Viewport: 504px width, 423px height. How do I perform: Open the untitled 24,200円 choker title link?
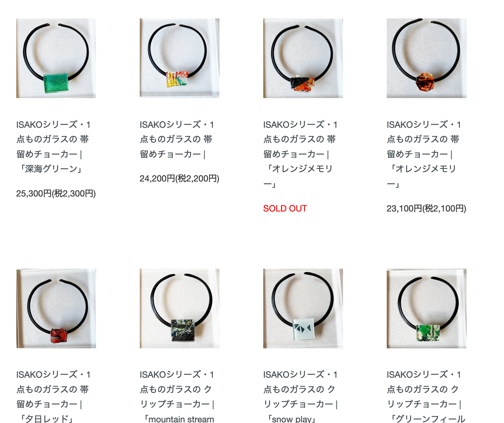(177, 139)
